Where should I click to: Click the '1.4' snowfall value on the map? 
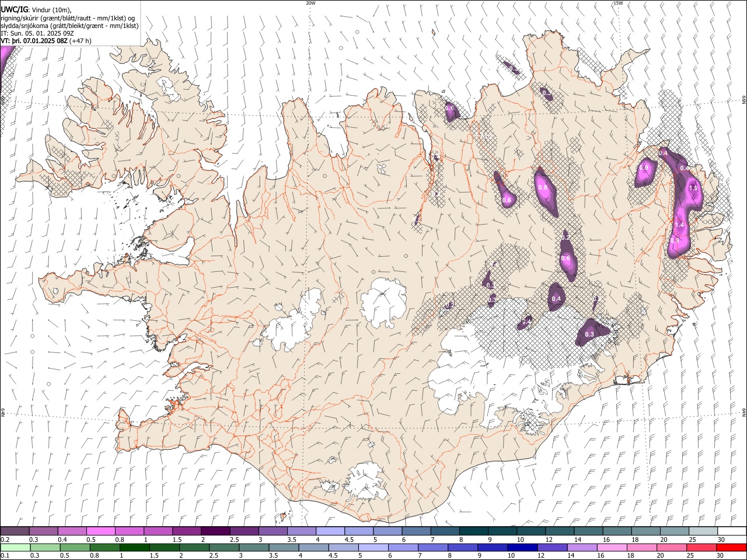[679, 225]
